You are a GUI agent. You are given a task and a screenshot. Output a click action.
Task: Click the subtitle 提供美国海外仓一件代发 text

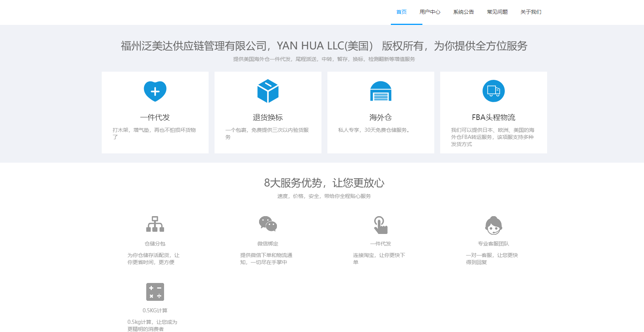[324, 59]
